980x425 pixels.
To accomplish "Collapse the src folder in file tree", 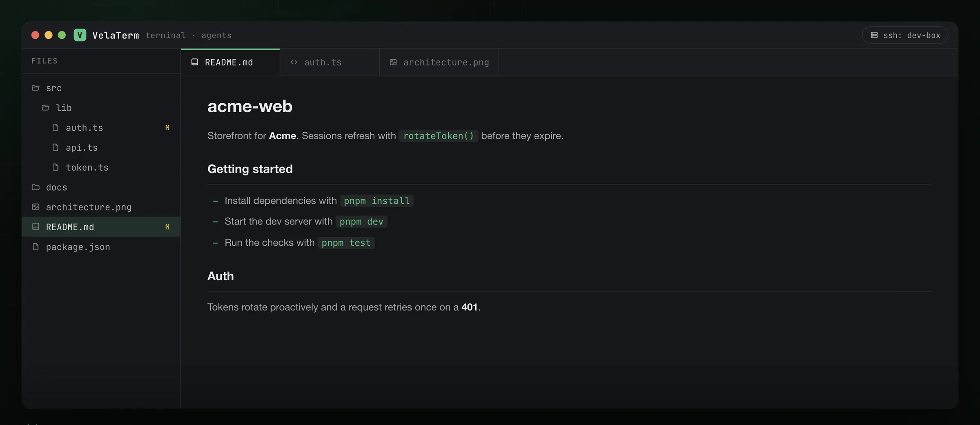I will 101,88.
